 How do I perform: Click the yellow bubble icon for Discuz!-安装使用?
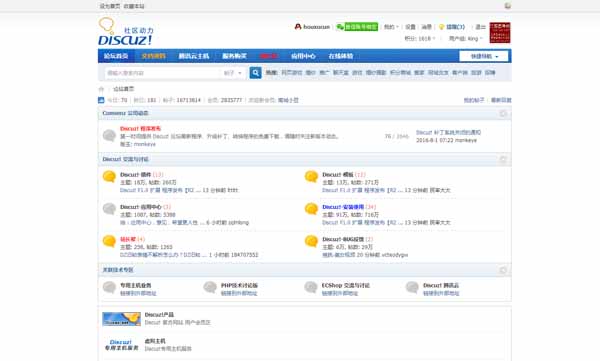coord(311,209)
